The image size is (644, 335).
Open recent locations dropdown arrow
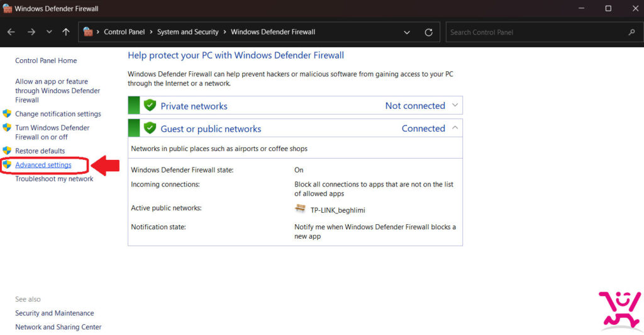(49, 32)
